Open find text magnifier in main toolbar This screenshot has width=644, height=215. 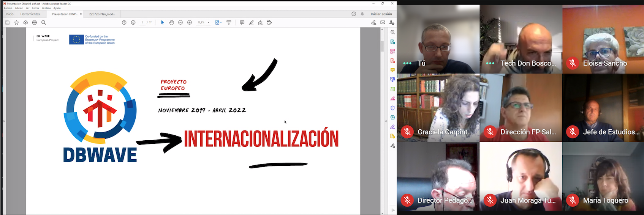[44, 23]
